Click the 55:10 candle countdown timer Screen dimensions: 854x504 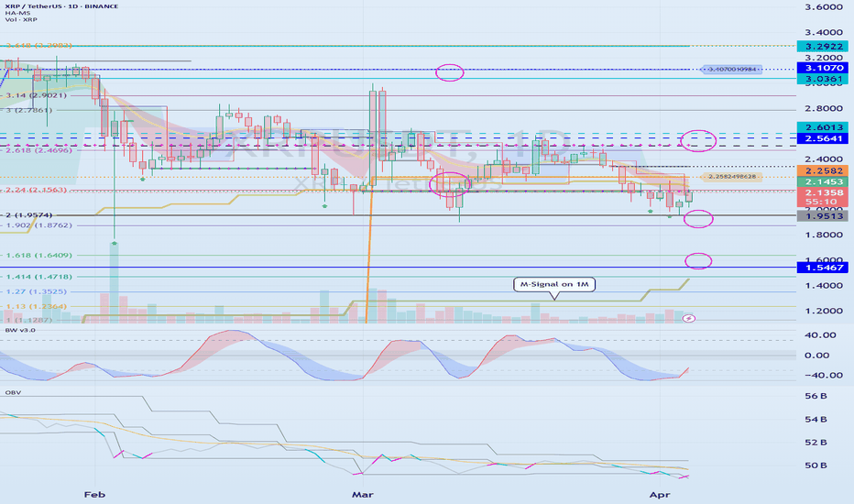823,202
